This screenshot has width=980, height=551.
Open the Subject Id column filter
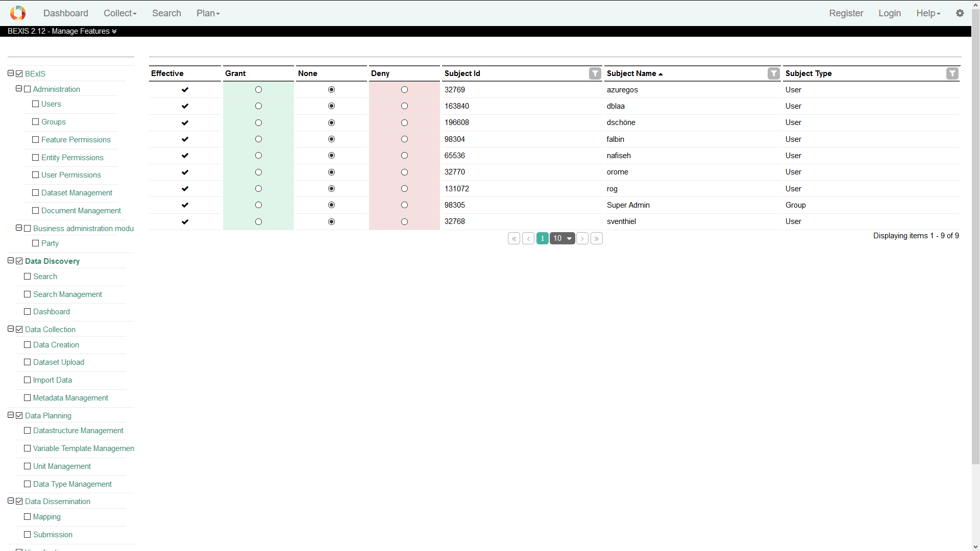[595, 73]
